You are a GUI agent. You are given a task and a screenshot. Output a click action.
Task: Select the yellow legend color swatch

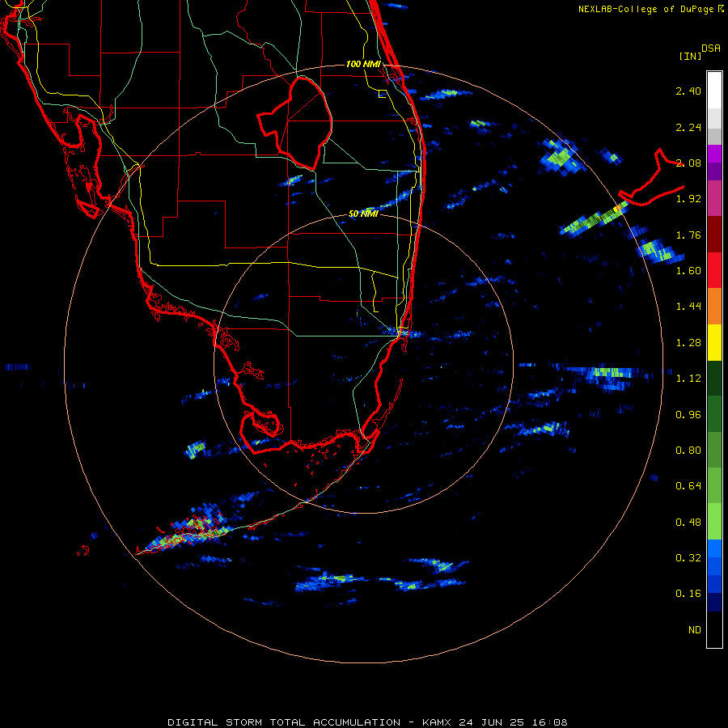pyautogui.click(x=714, y=343)
